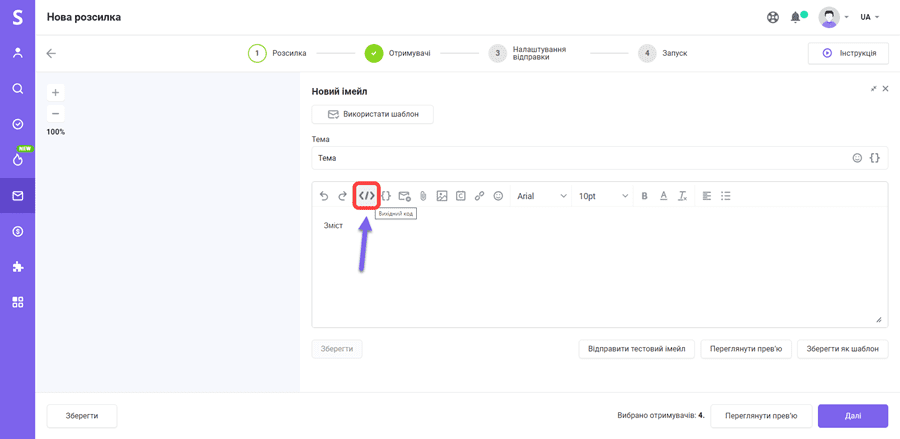The image size is (900, 439).
Task: Insert an image using the picture icon
Action: [442, 196]
